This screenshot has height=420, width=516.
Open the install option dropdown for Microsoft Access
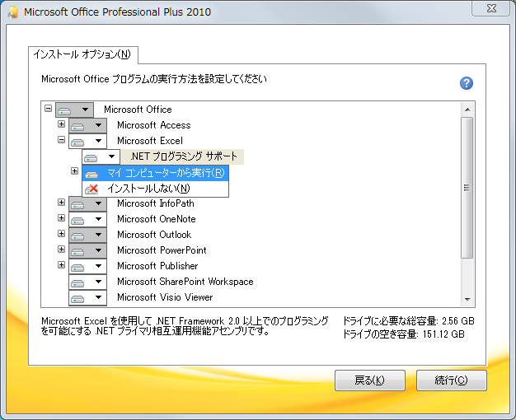[x=88, y=126]
